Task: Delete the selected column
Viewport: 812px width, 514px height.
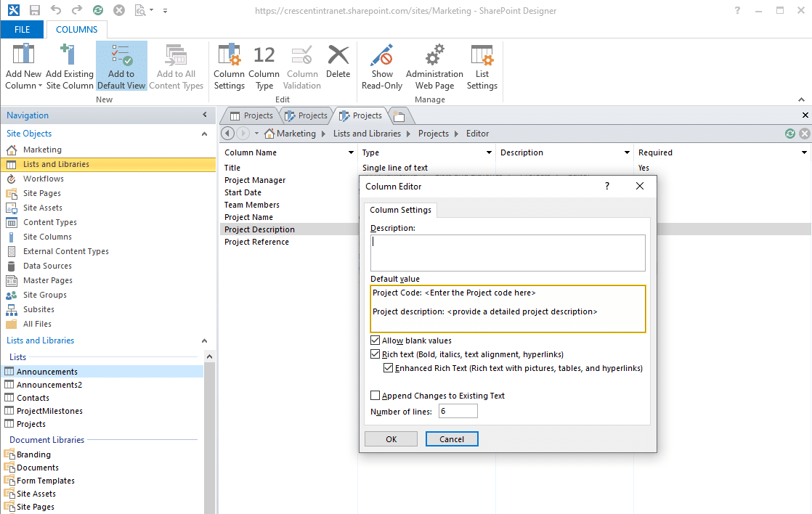Action: point(338,65)
